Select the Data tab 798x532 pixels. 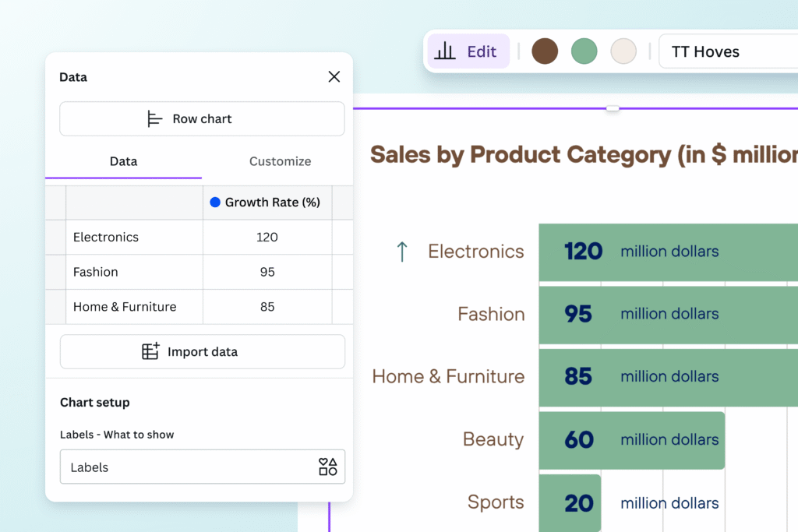pyautogui.click(x=123, y=161)
